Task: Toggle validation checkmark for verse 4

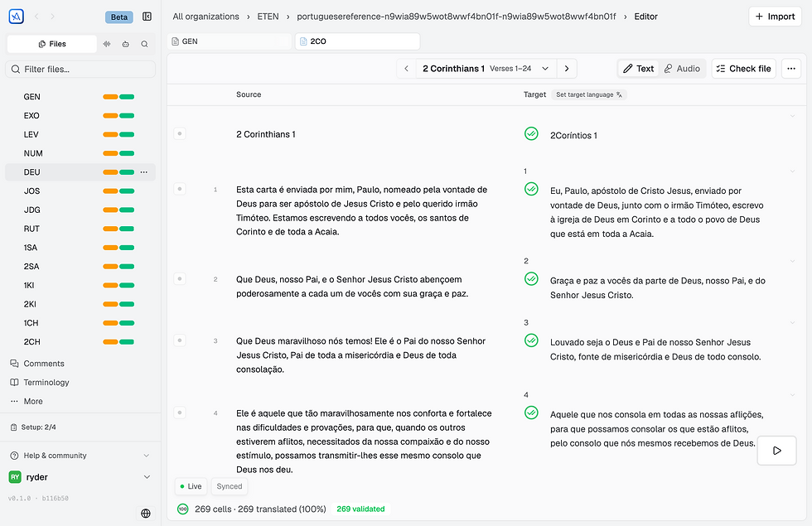Action: (531, 413)
